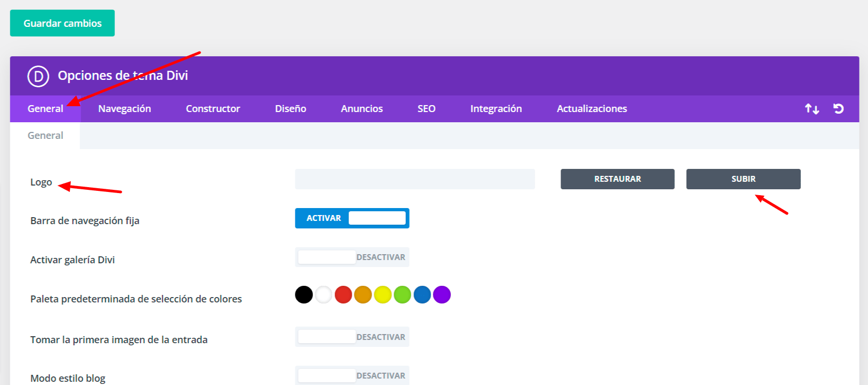Toggle Tomar la primera imagen de la entrada
The height and width of the screenshot is (385, 868).
coord(352,337)
